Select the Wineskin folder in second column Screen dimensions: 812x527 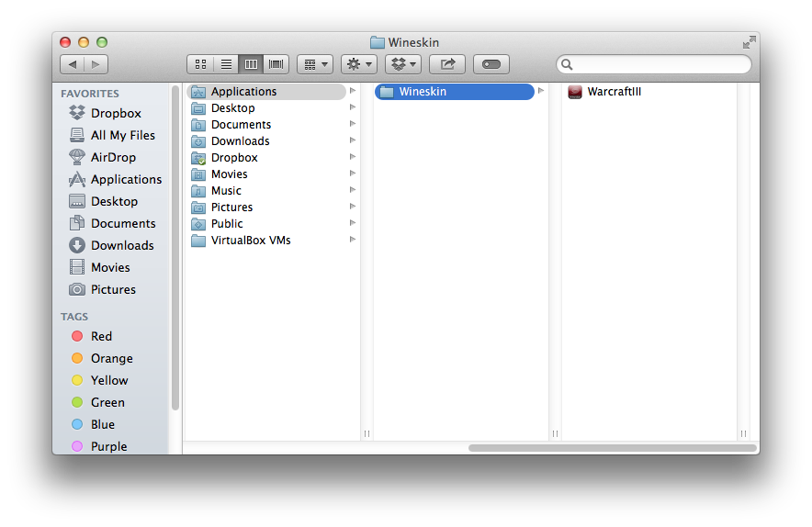(455, 92)
